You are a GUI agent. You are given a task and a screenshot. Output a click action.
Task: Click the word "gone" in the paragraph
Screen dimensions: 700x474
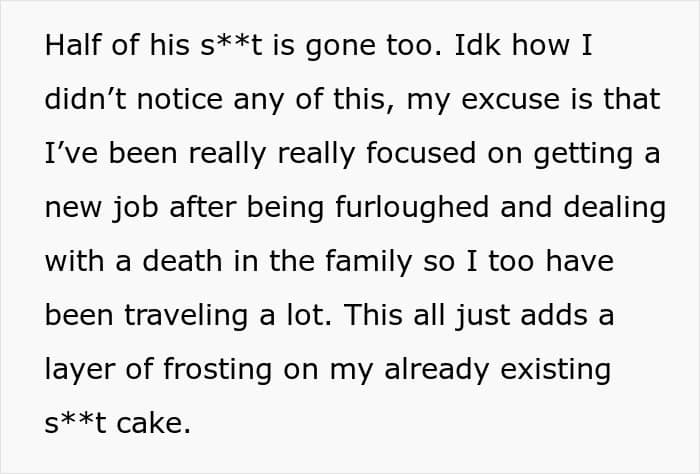(340, 48)
